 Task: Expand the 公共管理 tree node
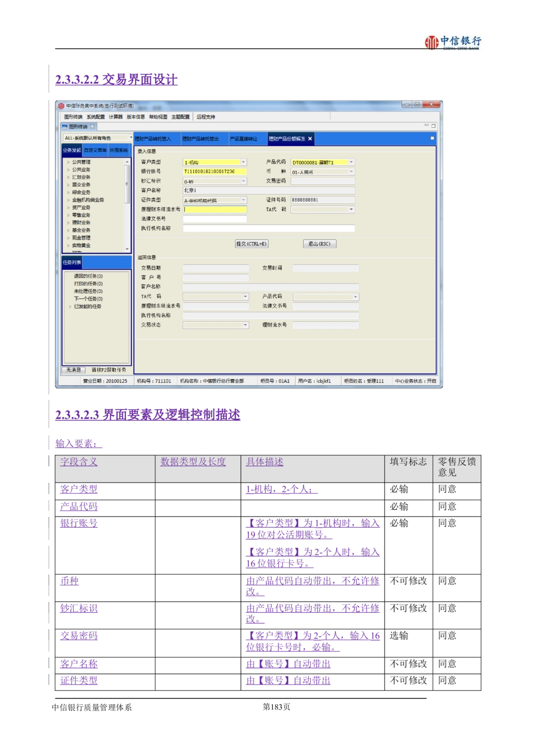coord(68,162)
